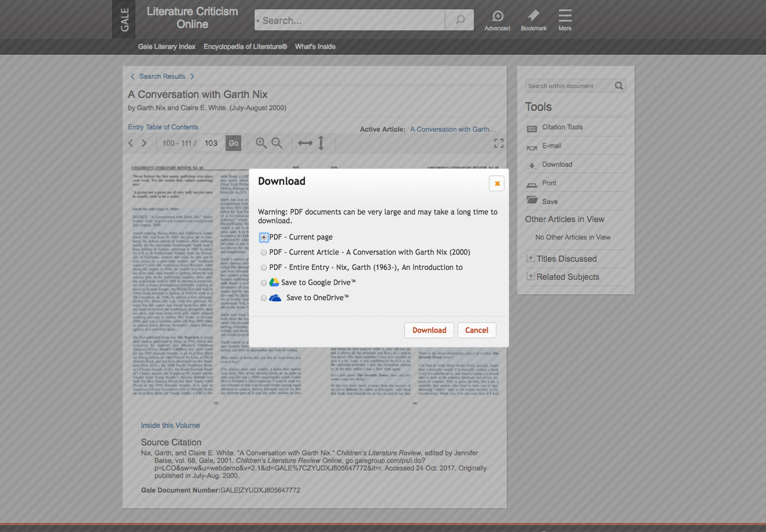
Task: Open Advanced search
Action: (x=498, y=20)
